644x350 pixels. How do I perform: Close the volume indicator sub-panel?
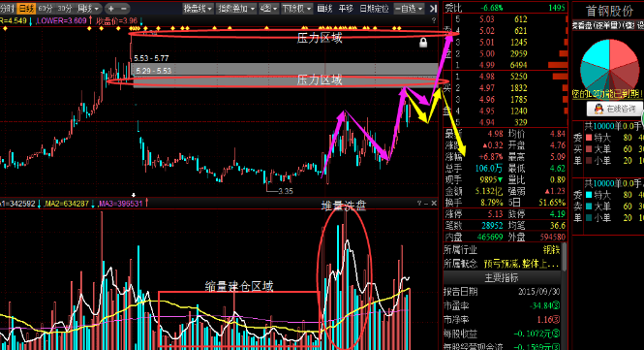(434, 204)
